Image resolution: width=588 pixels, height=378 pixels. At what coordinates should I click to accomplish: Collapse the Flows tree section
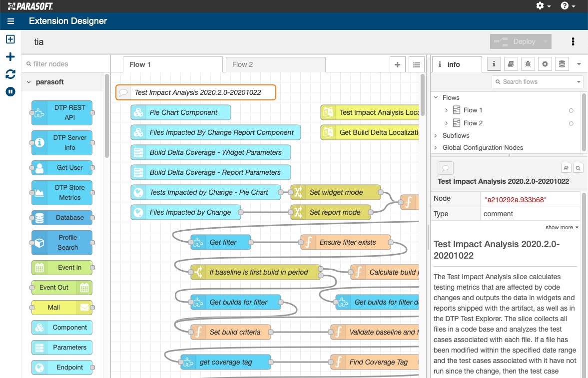point(436,97)
